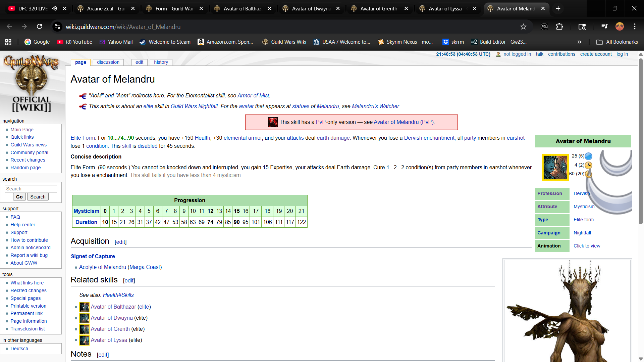This screenshot has height=362, width=644.
Task: Open the YouTube bookmark
Action: tap(74, 42)
